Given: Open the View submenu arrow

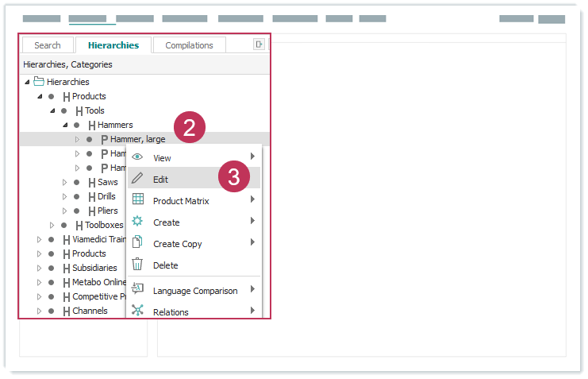Looking at the screenshot, I should point(252,157).
